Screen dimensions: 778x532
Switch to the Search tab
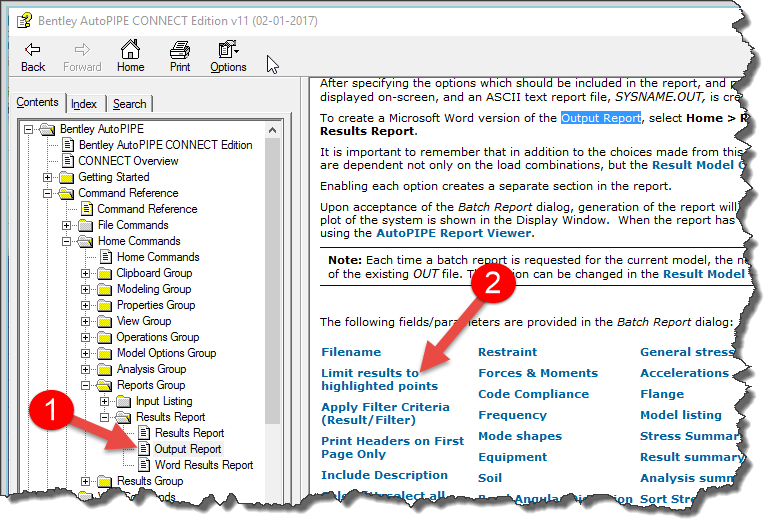pos(130,104)
